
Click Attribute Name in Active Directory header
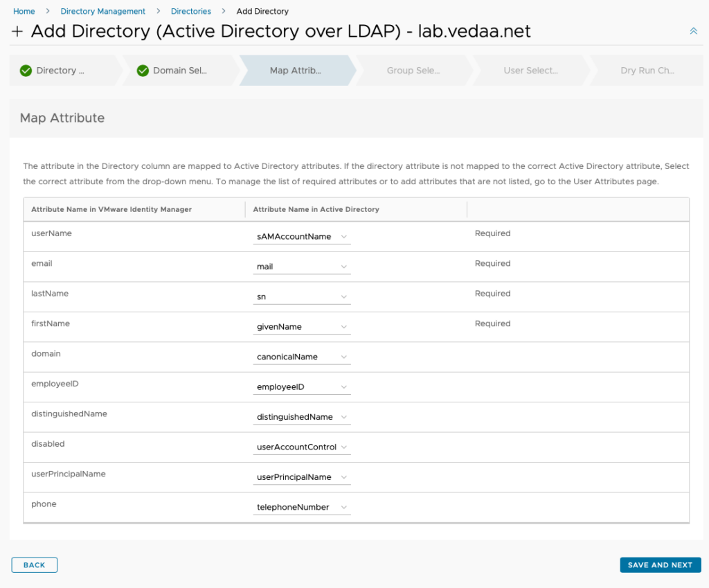click(x=316, y=209)
